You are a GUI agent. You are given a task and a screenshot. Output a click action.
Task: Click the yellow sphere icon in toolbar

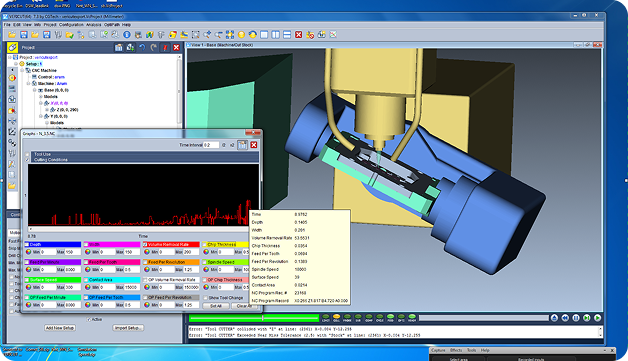coord(241,35)
